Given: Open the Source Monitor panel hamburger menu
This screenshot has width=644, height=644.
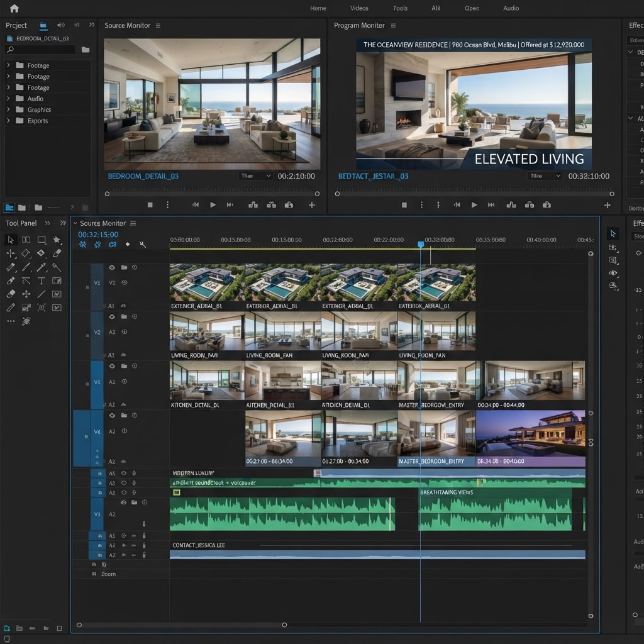Looking at the screenshot, I should [x=158, y=25].
